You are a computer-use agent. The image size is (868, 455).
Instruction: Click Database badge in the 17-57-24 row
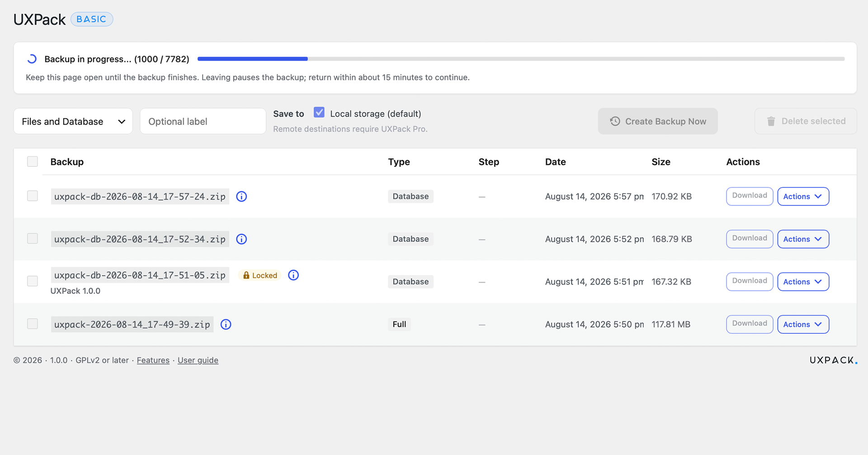click(410, 196)
